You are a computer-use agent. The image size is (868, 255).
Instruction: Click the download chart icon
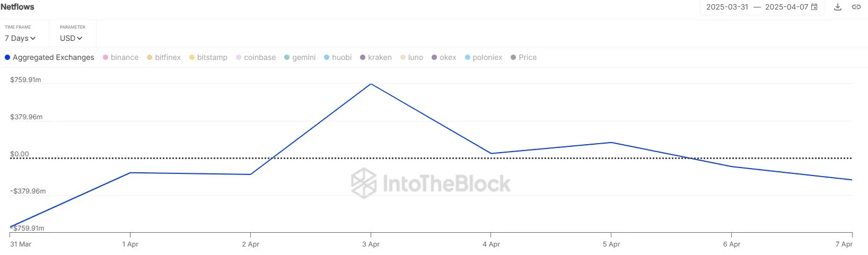click(838, 7)
